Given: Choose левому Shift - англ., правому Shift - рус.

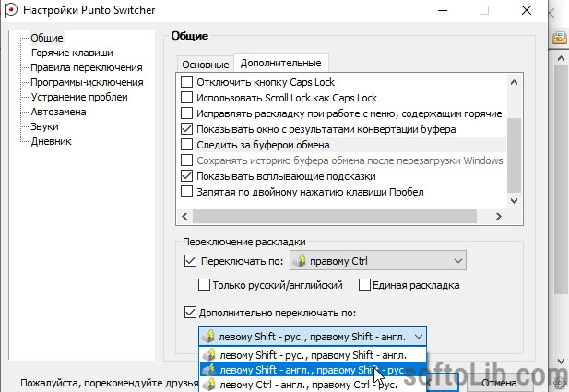Looking at the screenshot, I should click(313, 370).
